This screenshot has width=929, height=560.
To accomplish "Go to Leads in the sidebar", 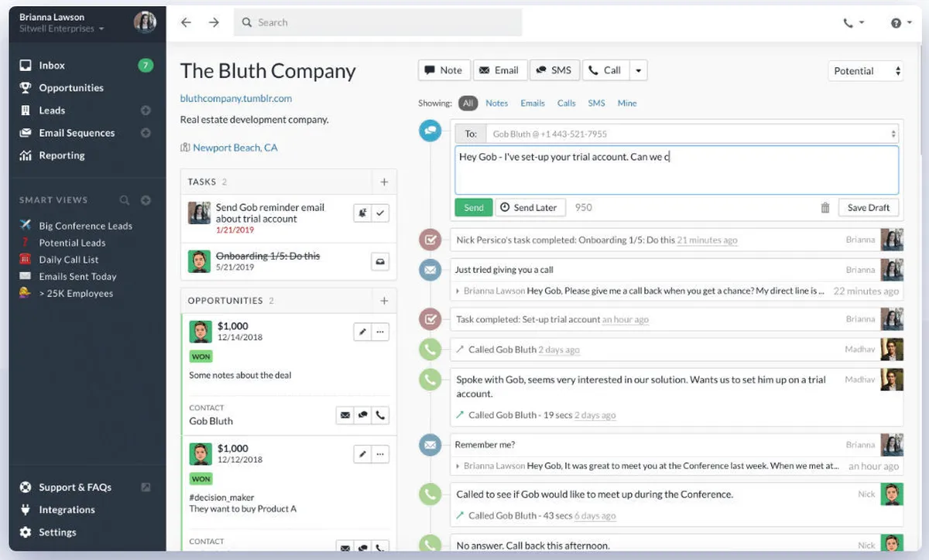I will pyautogui.click(x=52, y=111).
